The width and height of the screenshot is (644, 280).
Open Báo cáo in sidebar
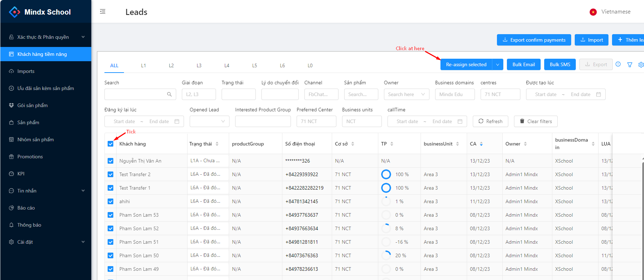coord(46,208)
